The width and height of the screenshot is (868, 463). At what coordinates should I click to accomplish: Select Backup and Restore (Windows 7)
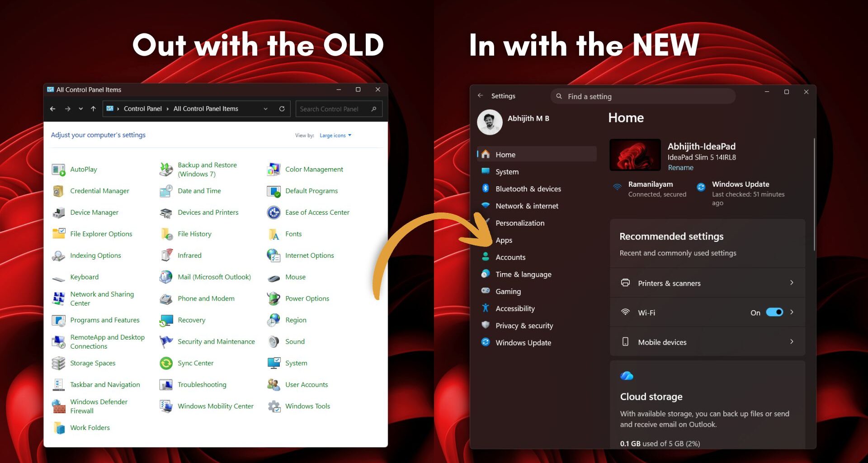tap(207, 169)
